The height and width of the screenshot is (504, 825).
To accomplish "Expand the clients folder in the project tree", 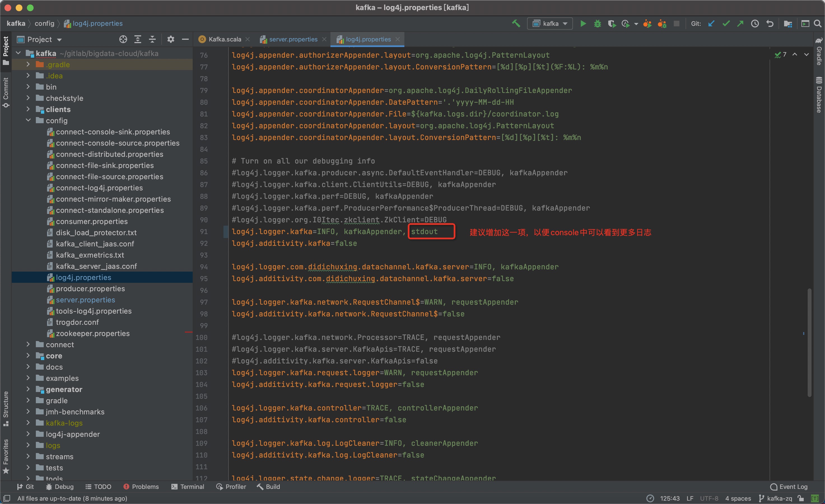I will (28, 109).
